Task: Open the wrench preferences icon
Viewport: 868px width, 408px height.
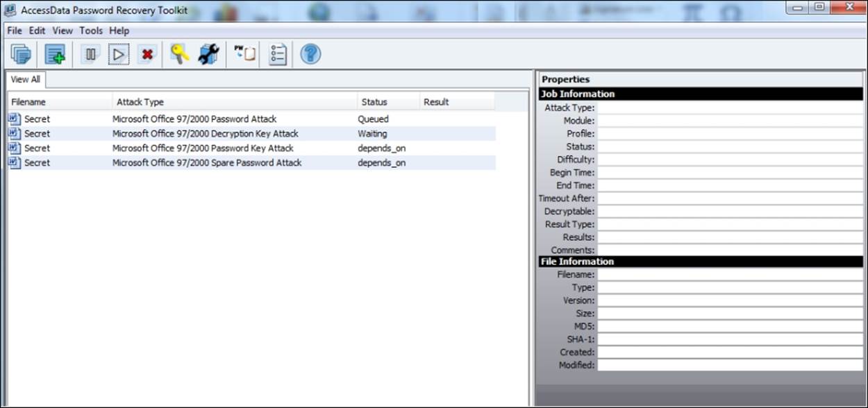Action: [208, 54]
